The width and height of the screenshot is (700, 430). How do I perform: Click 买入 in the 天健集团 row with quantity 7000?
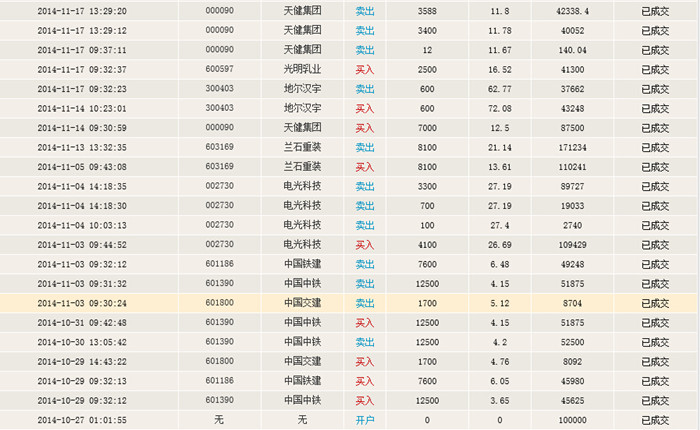pyautogui.click(x=364, y=127)
